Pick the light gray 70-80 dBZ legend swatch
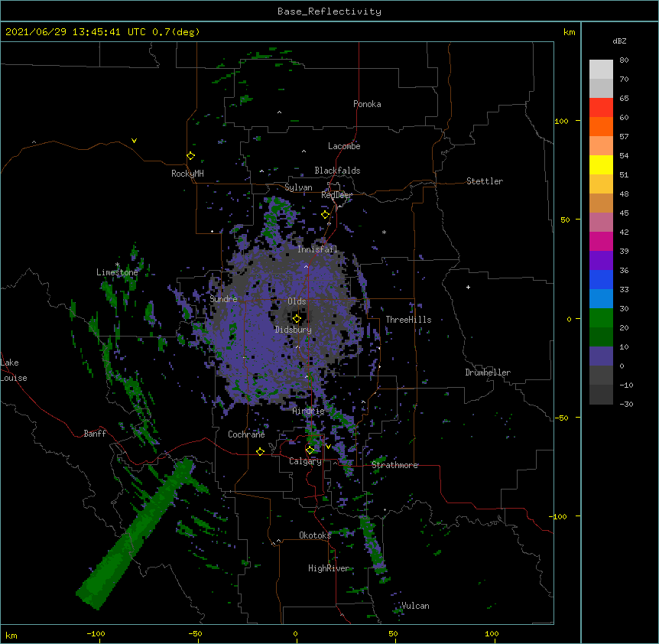 point(601,70)
